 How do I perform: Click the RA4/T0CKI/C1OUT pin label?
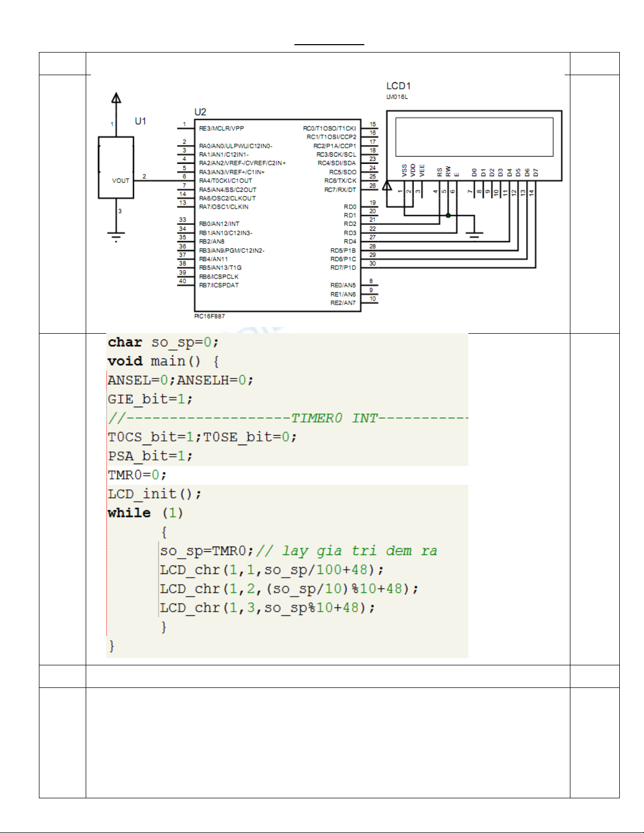tap(225, 181)
